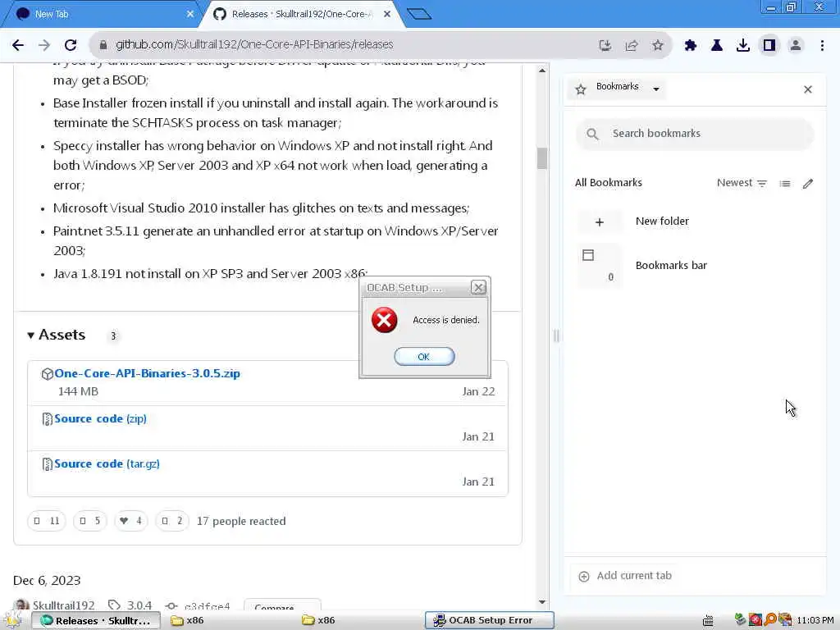Download One-Core-API-Binaries-3.0.5.zip
This screenshot has width=840, height=630.
(x=147, y=374)
